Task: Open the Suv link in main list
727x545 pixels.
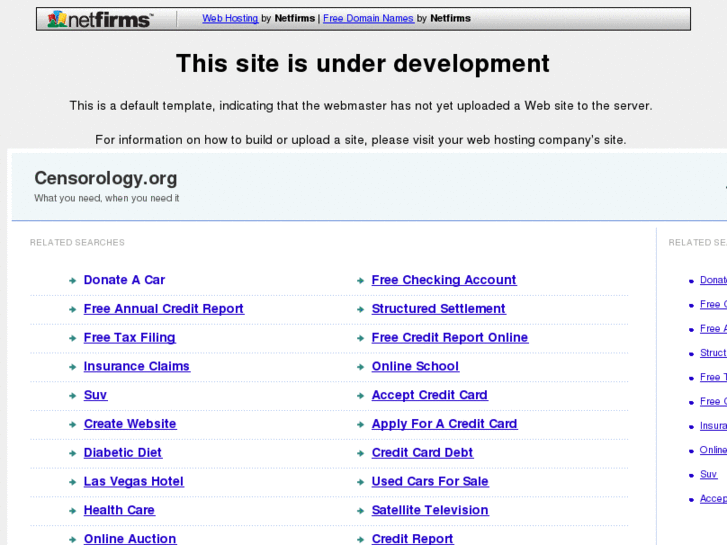Action: (x=96, y=395)
